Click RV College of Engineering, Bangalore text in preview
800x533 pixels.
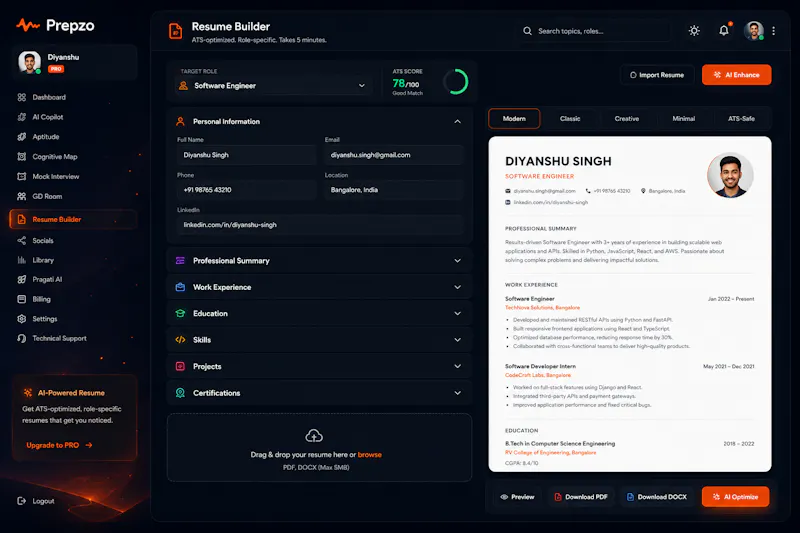pos(551,452)
